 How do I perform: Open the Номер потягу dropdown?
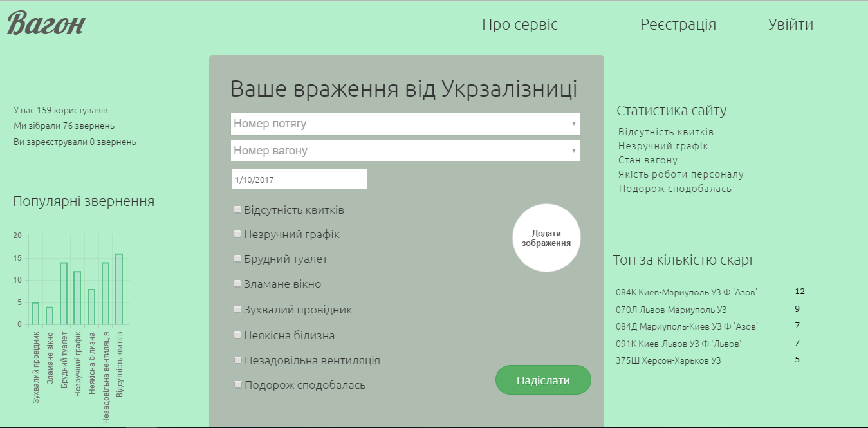click(405, 124)
